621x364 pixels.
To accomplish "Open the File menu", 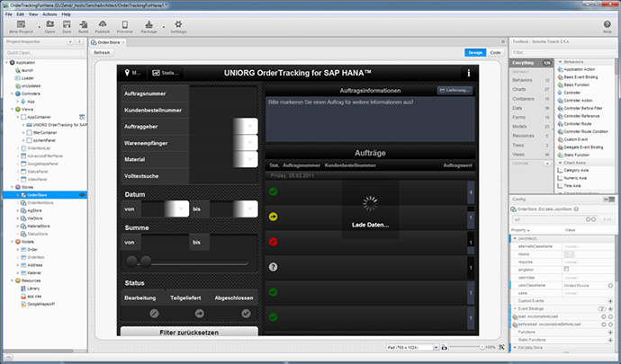I will click(8, 14).
